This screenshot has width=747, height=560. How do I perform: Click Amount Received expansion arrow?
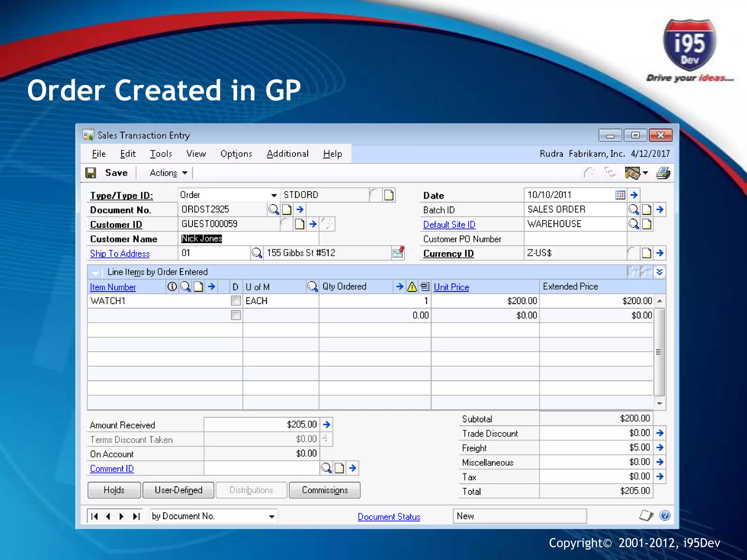coord(326,424)
